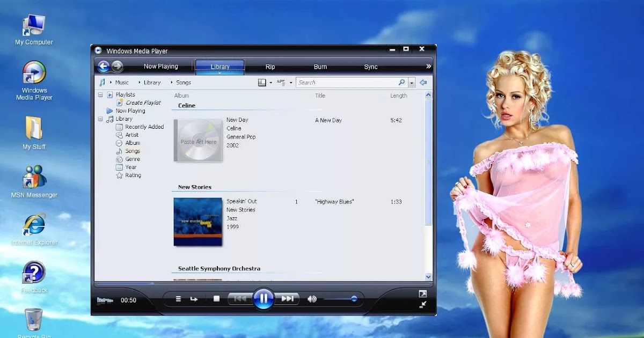Click the visualization icon beside elapsed time
Viewport: 644px width, 338px height.
(105, 300)
